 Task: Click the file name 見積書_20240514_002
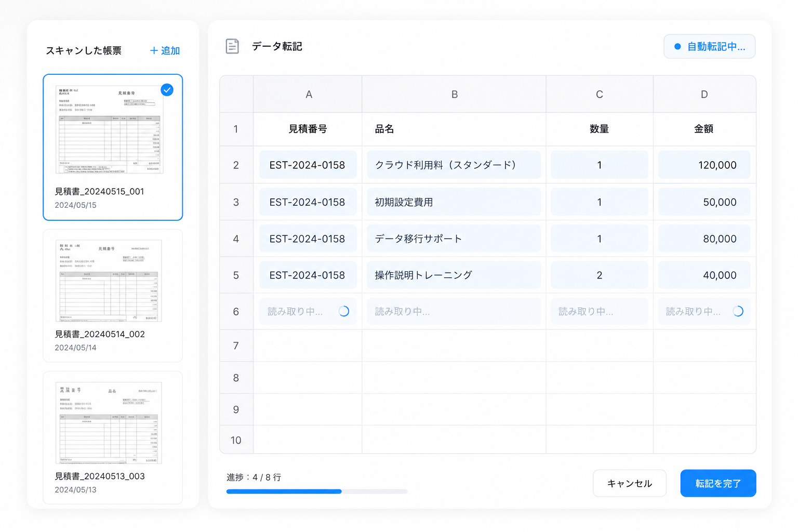tap(100, 334)
